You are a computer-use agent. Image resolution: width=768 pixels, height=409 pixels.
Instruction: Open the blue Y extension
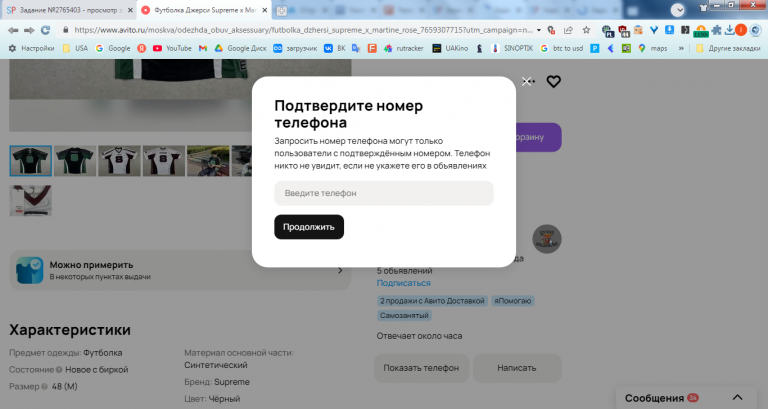click(x=654, y=30)
